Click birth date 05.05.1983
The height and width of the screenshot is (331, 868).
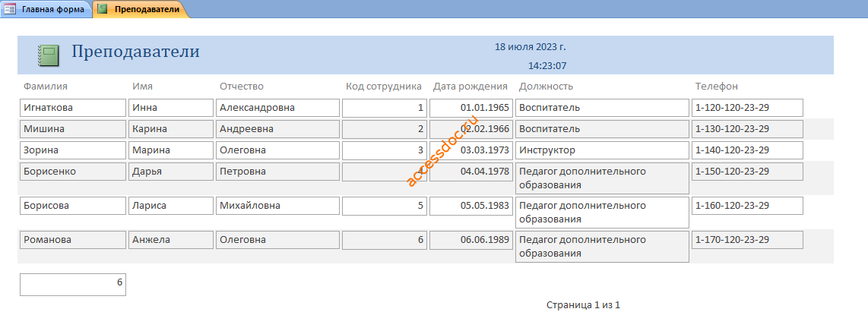click(x=471, y=206)
